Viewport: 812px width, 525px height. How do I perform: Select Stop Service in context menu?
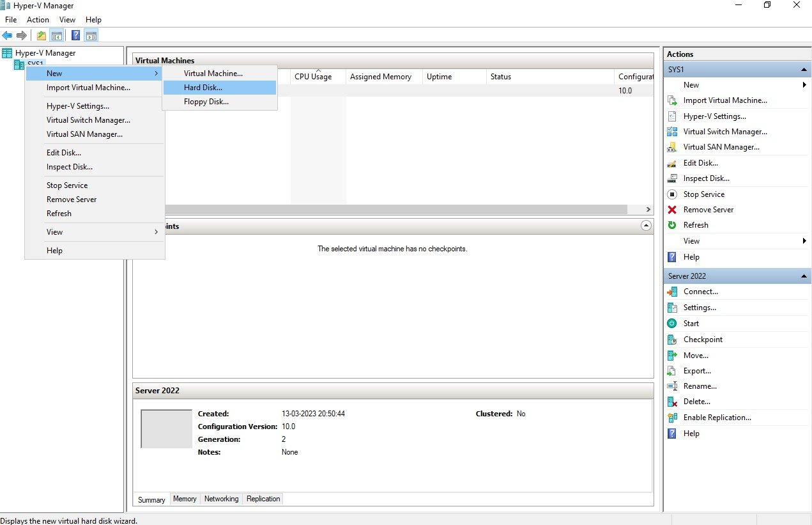pyautogui.click(x=95, y=185)
